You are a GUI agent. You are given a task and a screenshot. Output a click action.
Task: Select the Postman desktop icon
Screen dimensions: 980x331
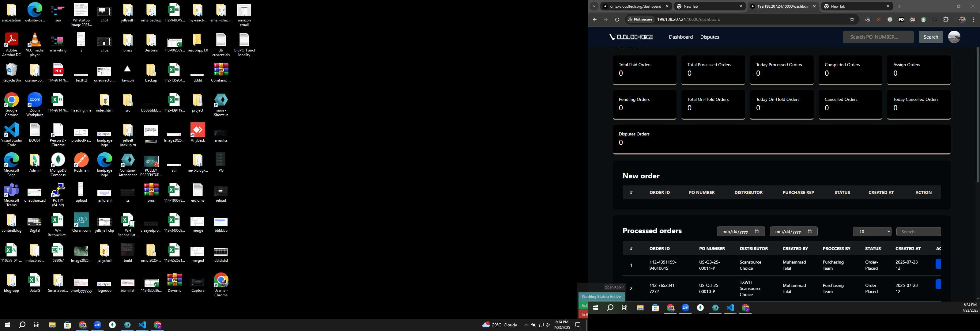pos(81,163)
